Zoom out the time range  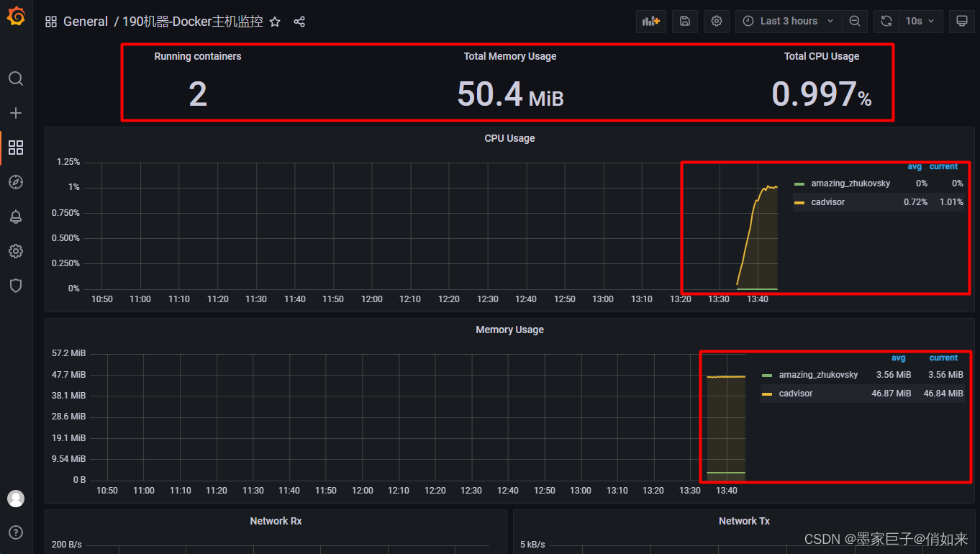coord(855,21)
